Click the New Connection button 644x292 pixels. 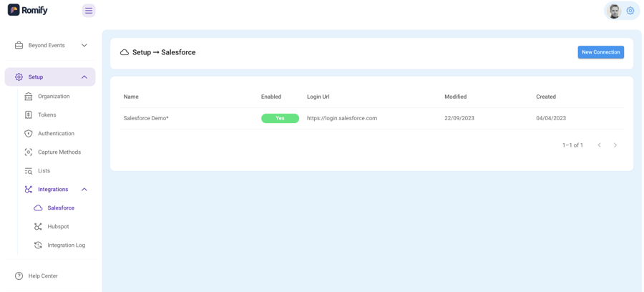[x=600, y=52]
